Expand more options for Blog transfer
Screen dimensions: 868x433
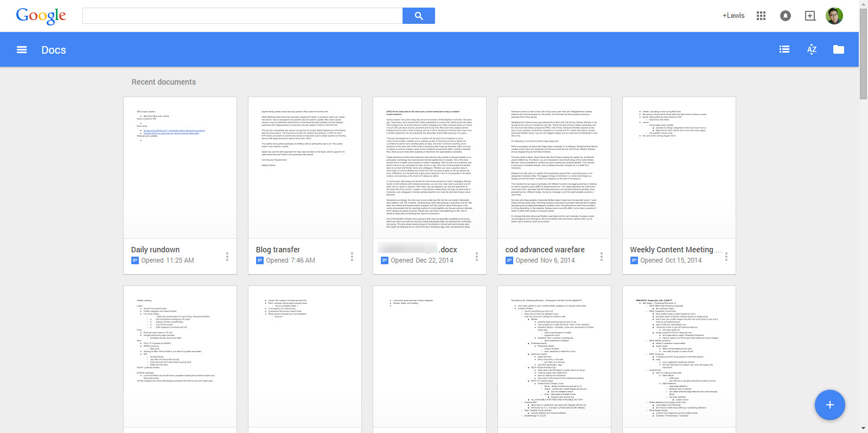pos(352,256)
